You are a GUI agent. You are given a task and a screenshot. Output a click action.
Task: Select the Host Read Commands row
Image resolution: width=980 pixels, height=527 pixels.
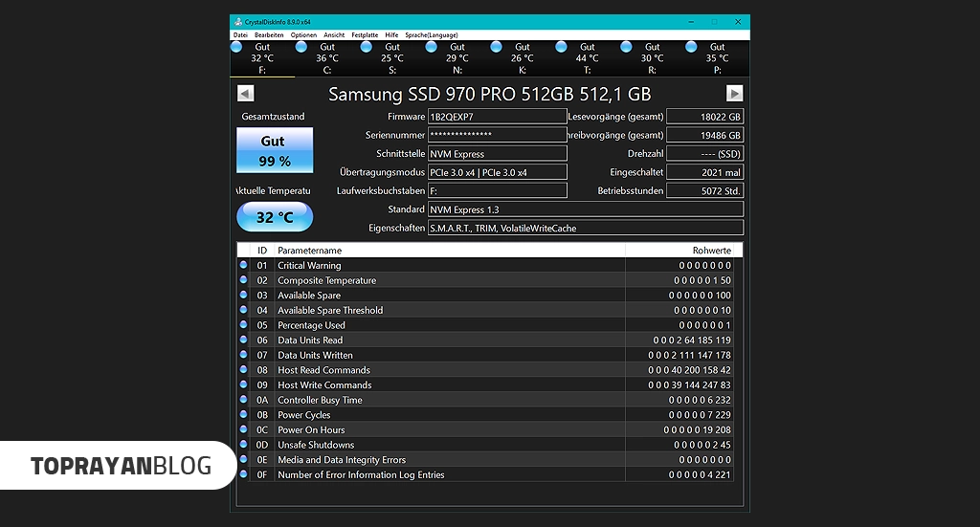pos(484,370)
